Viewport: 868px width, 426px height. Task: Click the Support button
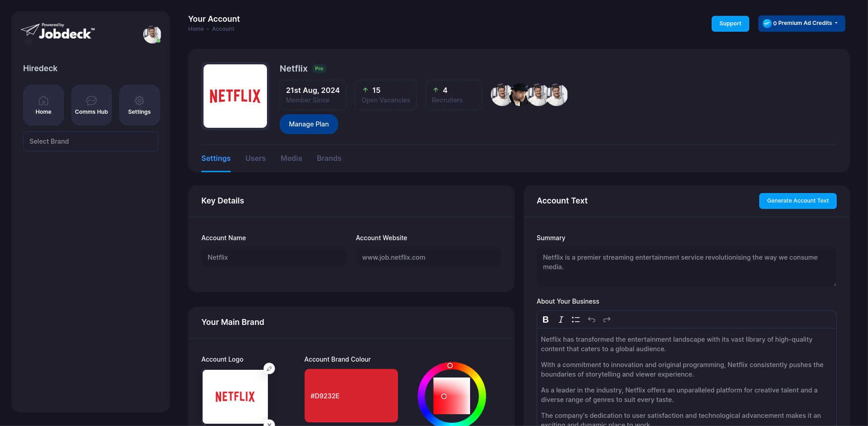pos(730,24)
